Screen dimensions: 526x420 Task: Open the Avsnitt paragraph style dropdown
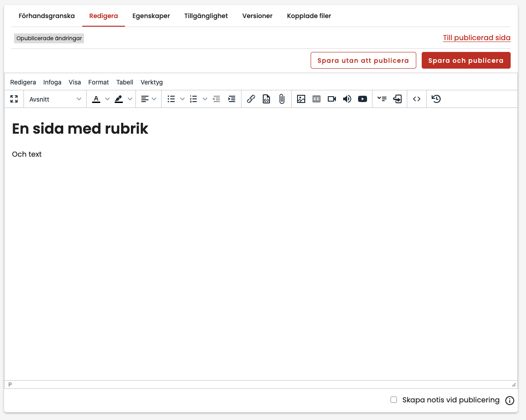(x=55, y=99)
